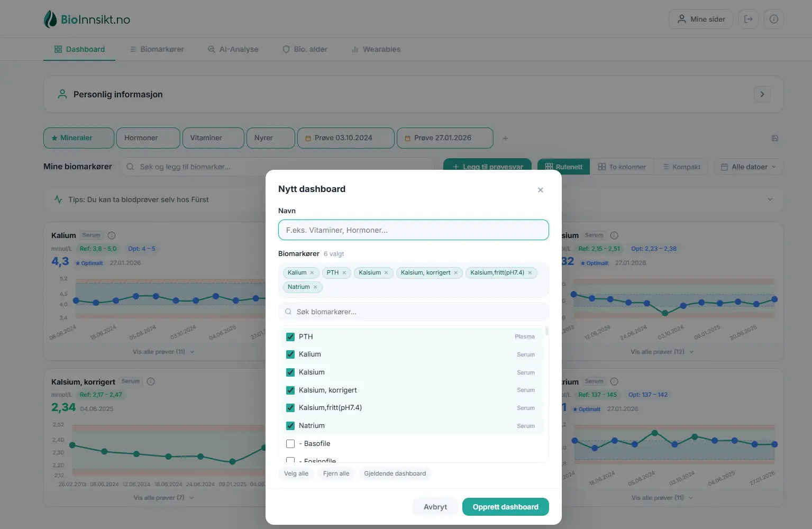Uncheck the Kalsium,fritt(pH7.4) checkbox
The height and width of the screenshot is (529, 812).
290,408
